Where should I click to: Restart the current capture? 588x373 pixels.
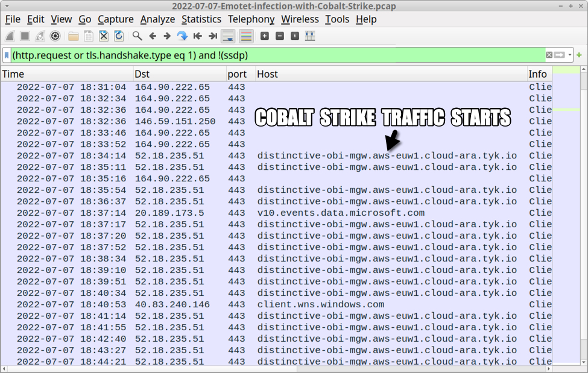point(40,36)
